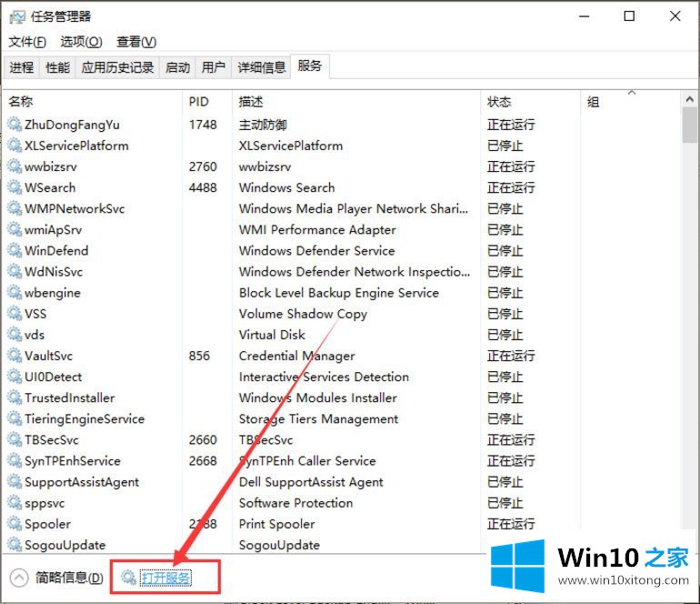Click the gear icon beside XLServicePlatform service
Viewport: 700px width, 604px height.
(15, 146)
